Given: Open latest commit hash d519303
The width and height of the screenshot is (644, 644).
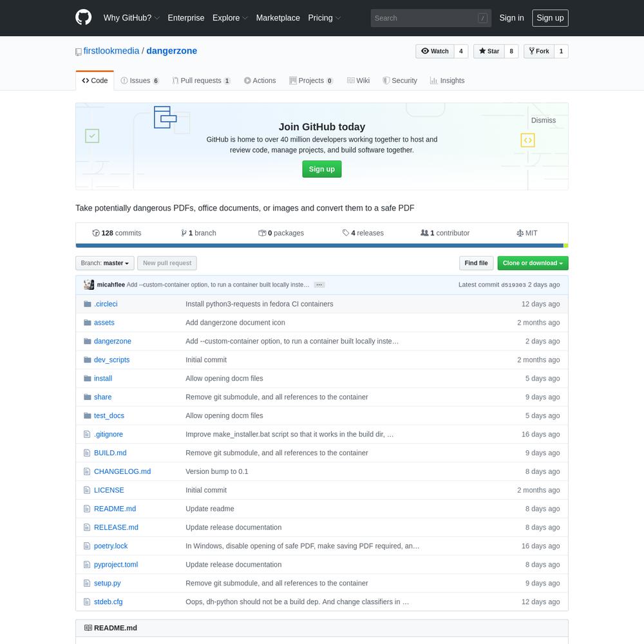Looking at the screenshot, I should [x=513, y=285].
